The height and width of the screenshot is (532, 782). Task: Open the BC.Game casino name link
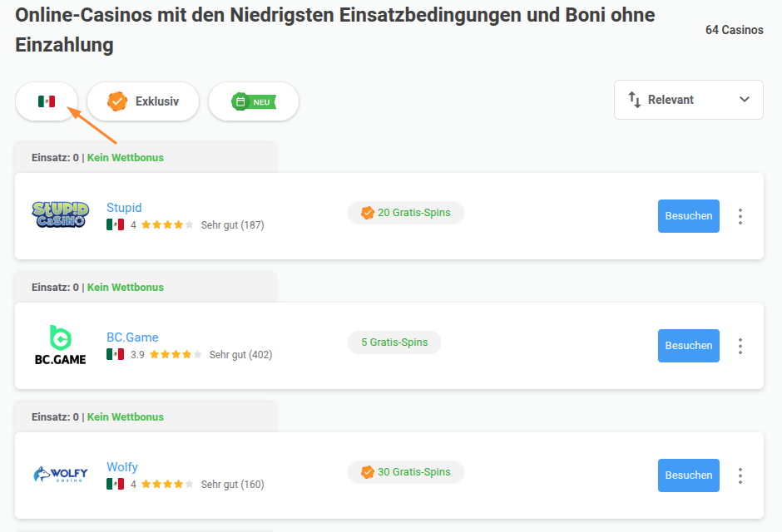click(x=132, y=337)
